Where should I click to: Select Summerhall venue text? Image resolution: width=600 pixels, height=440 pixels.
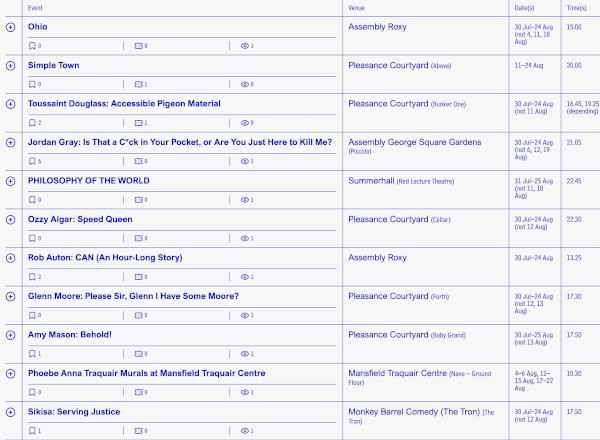coord(371,181)
